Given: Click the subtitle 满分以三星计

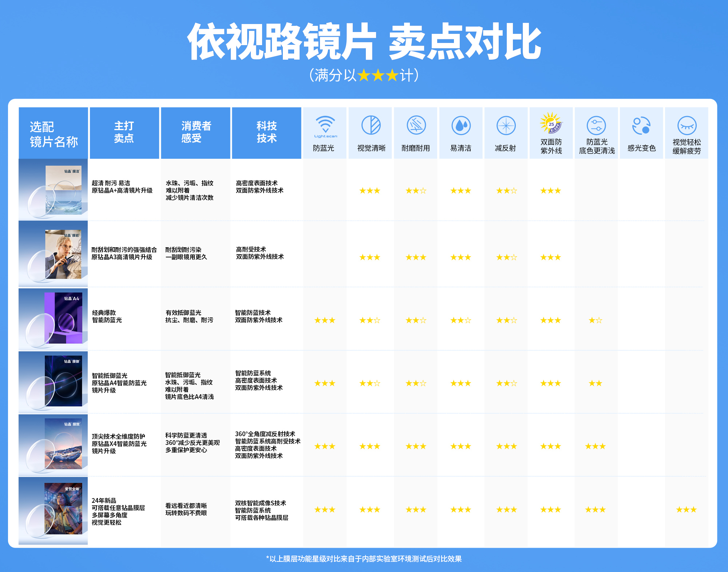Looking at the screenshot, I should 364,75.
